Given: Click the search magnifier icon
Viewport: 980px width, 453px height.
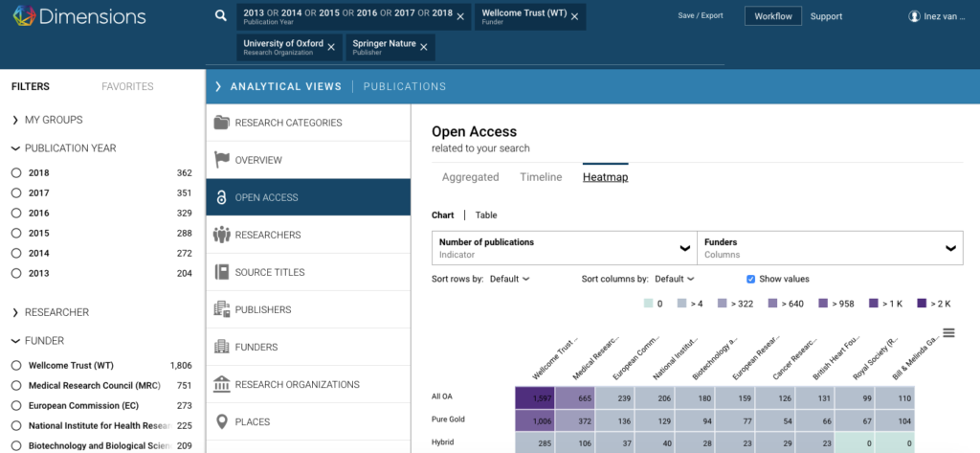Looking at the screenshot, I should point(221,16).
